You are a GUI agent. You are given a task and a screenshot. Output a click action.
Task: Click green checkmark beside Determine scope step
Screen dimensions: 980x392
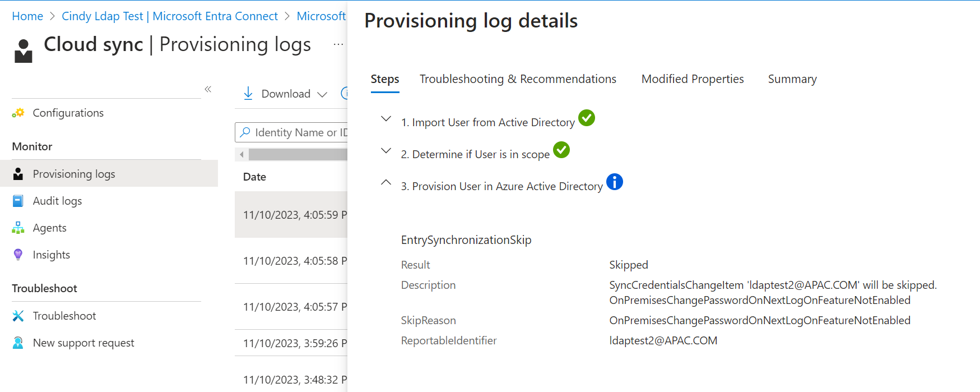pos(561,150)
